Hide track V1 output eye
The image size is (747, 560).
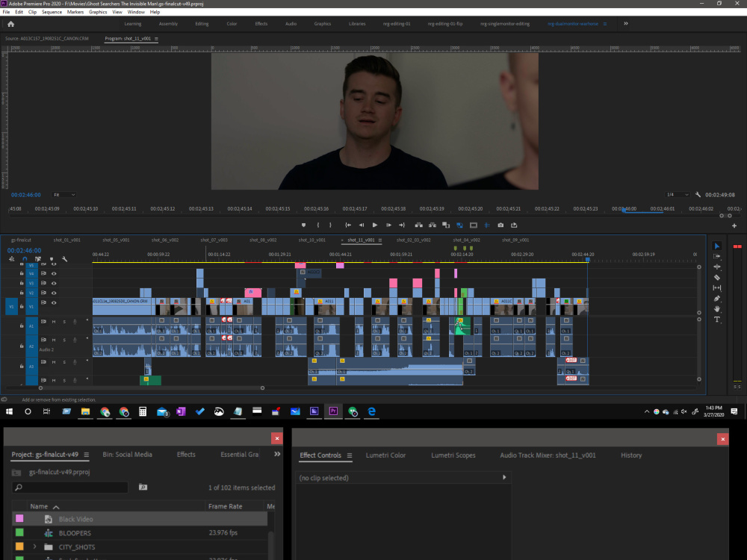pyautogui.click(x=54, y=303)
